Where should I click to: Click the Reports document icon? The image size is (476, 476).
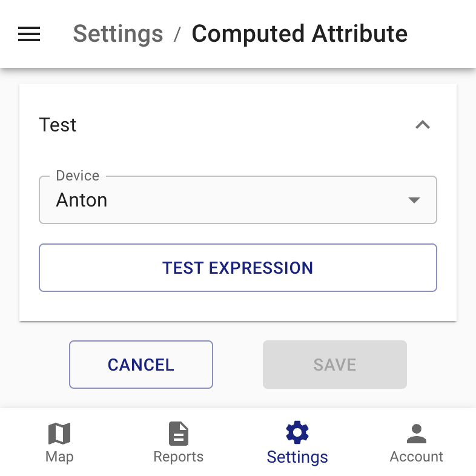179,434
